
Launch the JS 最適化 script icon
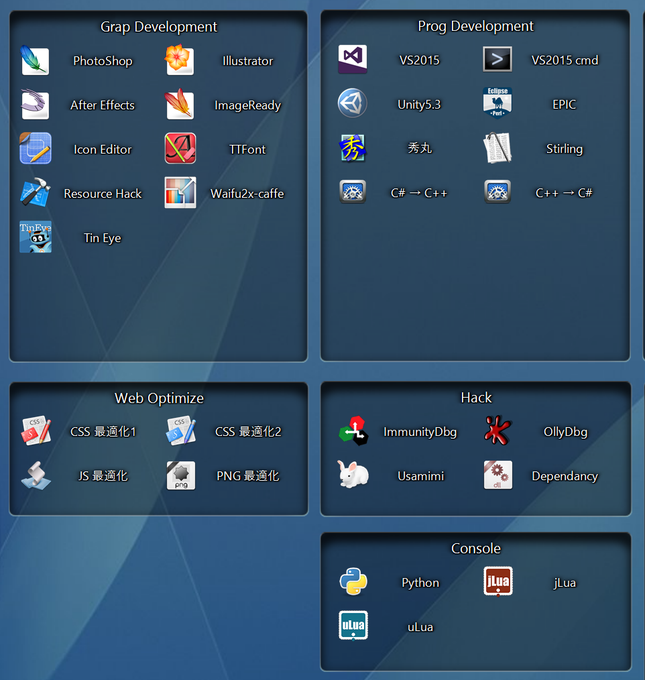pyautogui.click(x=36, y=475)
